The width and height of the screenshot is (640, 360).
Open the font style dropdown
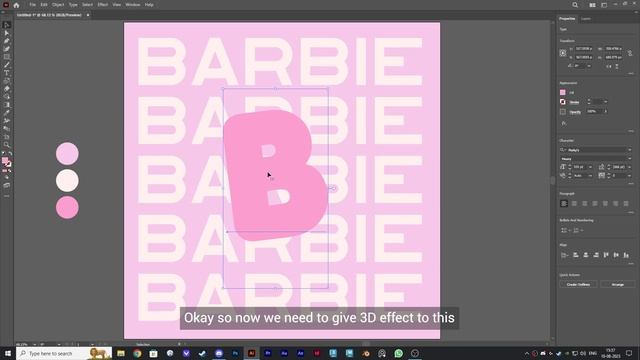click(629, 158)
